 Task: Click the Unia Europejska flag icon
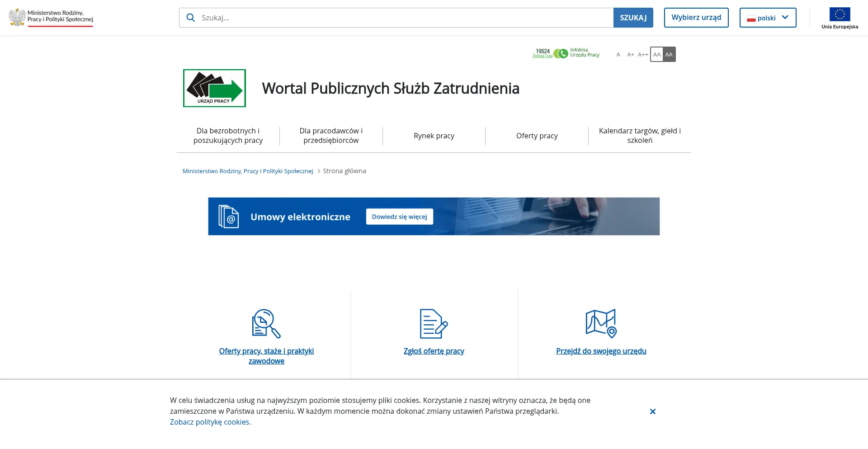840,14
